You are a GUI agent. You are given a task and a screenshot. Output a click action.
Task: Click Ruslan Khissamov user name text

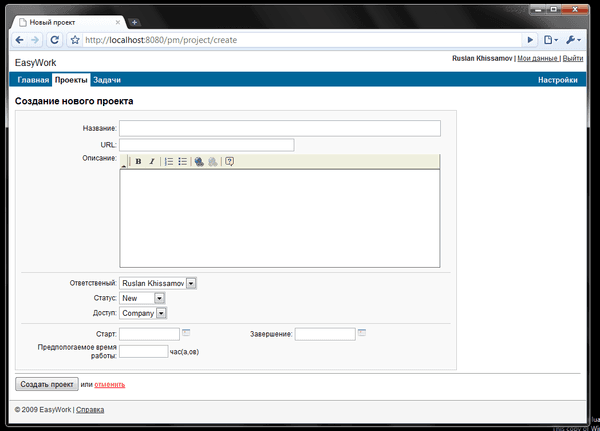pos(482,58)
